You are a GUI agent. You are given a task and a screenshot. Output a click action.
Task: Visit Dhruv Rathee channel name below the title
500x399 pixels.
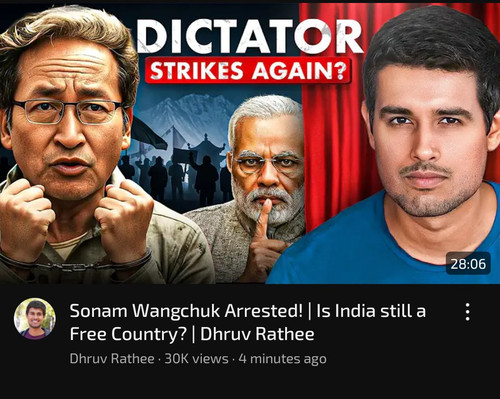click(112, 359)
